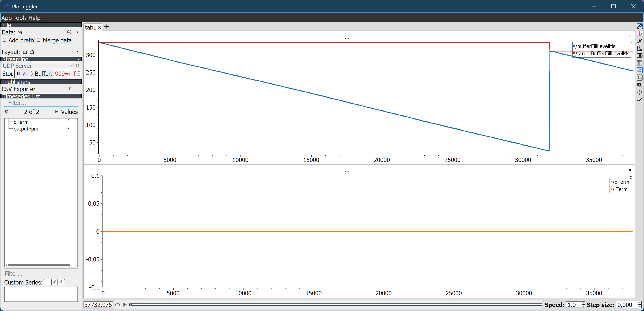Click the load data icon
The height and width of the screenshot is (311, 644).
pyautogui.click(x=20, y=33)
